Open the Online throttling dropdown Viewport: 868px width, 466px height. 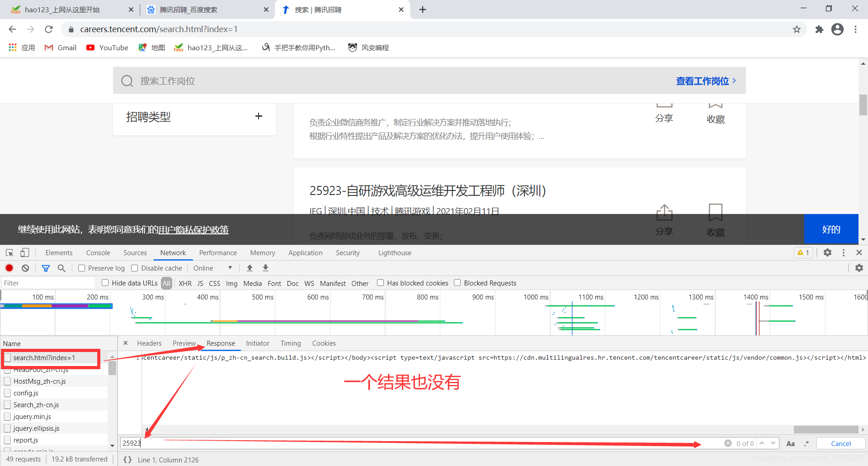point(212,268)
